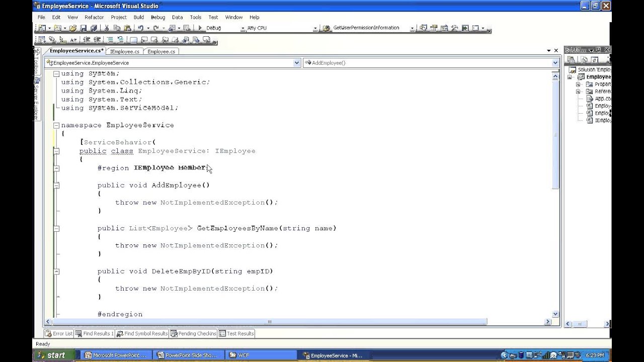Click the Display Word Completion icon
Viewport: 644px width, 362px height.
coord(73,40)
